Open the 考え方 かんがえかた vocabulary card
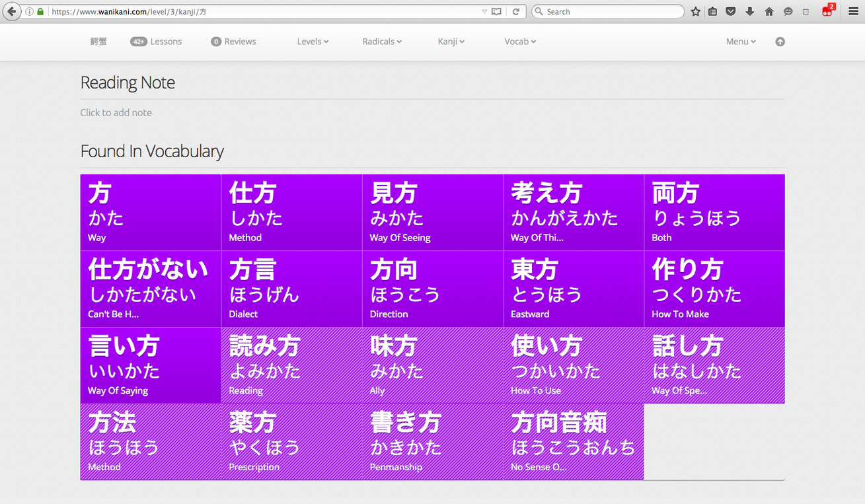 574,213
